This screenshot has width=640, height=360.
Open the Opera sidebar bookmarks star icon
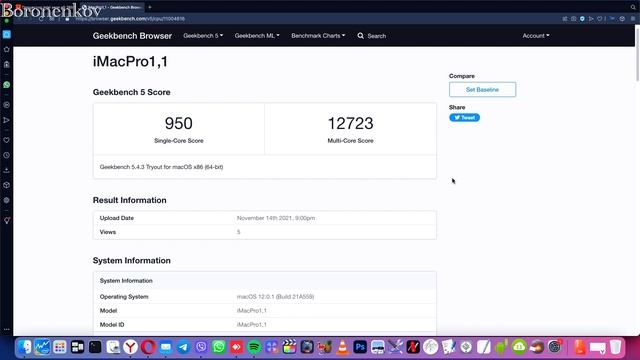(x=7, y=49)
